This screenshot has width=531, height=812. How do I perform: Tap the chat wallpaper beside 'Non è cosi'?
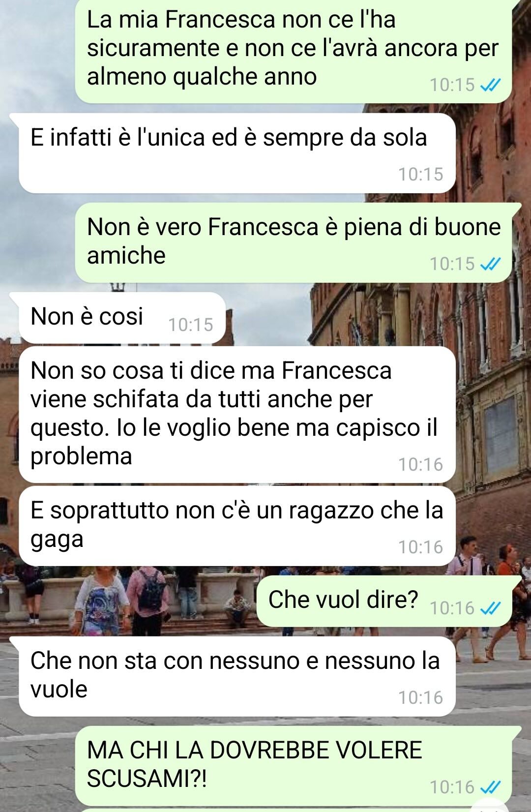[374, 318]
